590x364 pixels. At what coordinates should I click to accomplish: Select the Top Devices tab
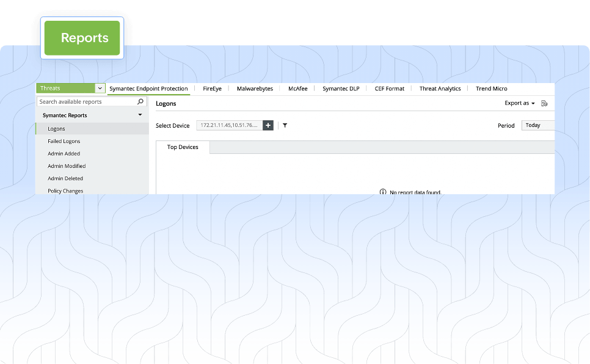[x=183, y=147]
